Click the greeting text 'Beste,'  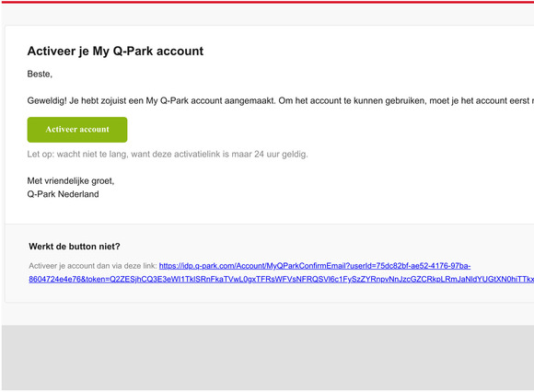tap(40, 74)
